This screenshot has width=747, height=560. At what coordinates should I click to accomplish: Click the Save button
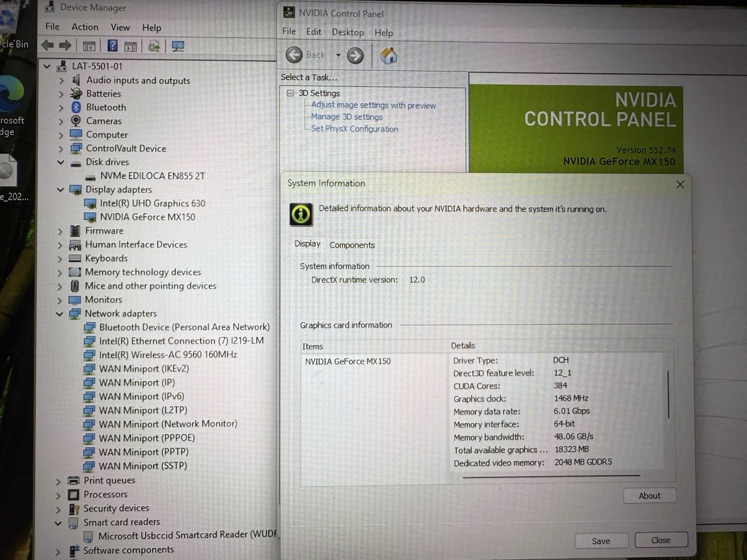[x=601, y=541]
